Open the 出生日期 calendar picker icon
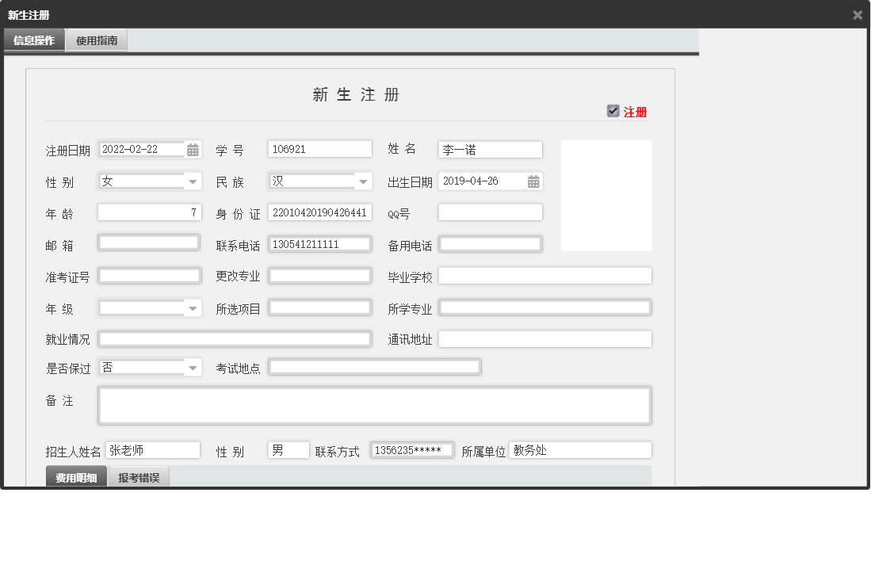This screenshot has width=871, height=588. pos(533,181)
